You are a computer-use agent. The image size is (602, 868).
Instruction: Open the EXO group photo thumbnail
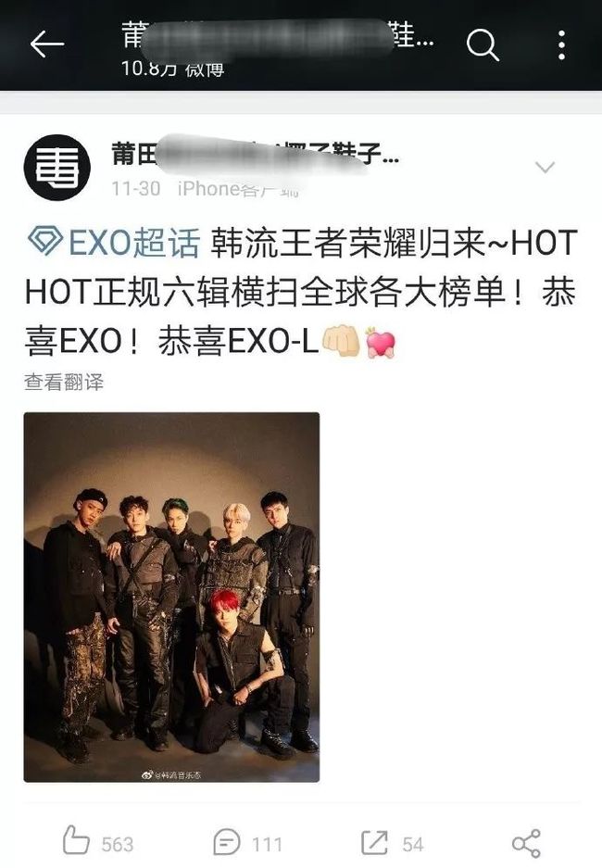[171, 597]
